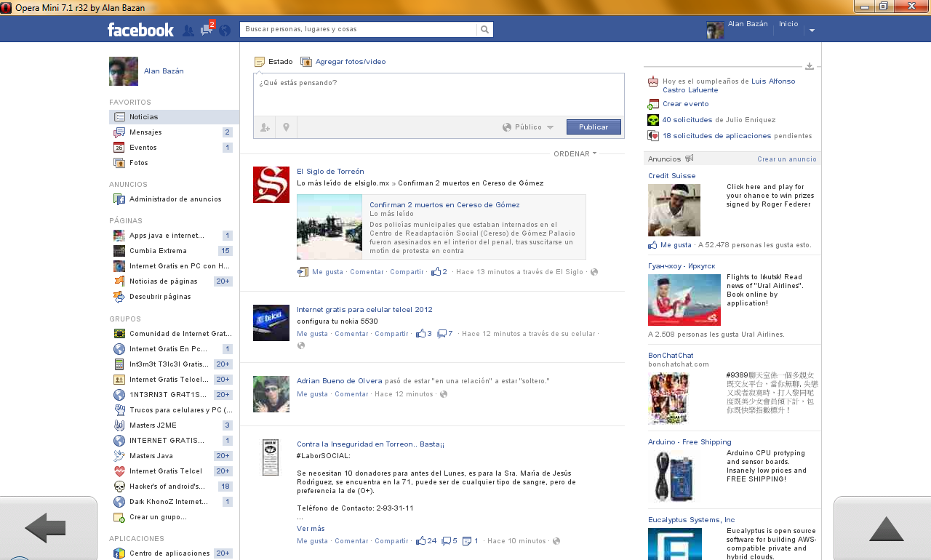Click the Crear un grupo icon
This screenshot has width=931, height=560.
(119, 517)
